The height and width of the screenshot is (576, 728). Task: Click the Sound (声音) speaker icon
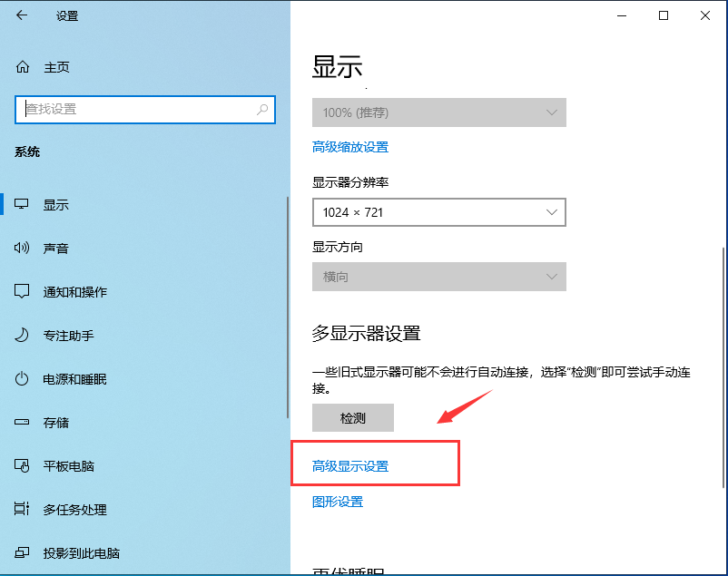[x=23, y=248]
